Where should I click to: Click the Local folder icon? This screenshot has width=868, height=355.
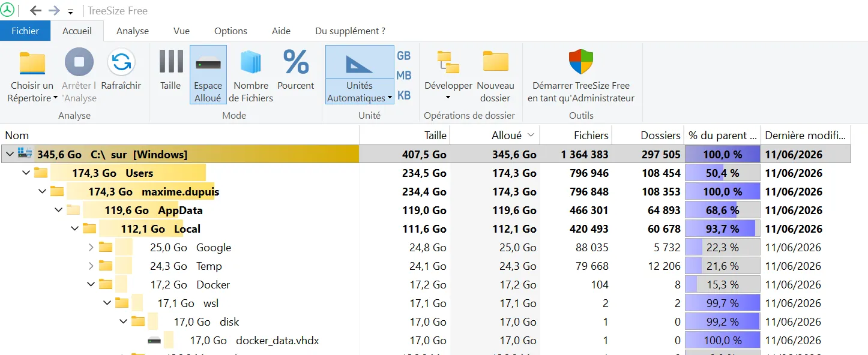click(89, 228)
